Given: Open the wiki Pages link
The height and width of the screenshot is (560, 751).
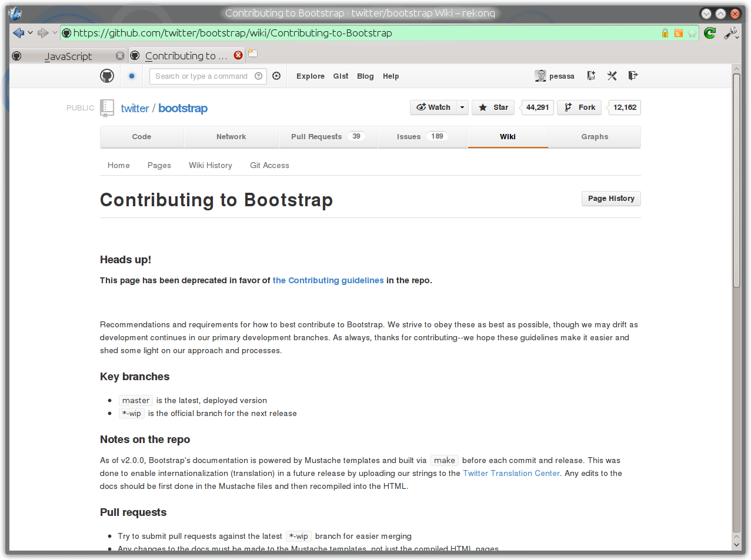Looking at the screenshot, I should click(159, 166).
